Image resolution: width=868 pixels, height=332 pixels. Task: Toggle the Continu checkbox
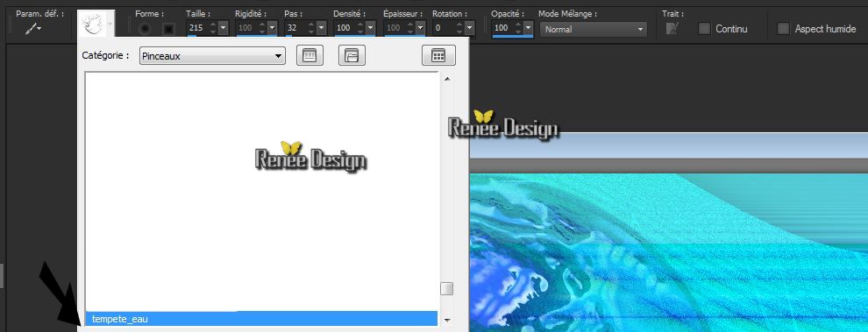[x=704, y=29]
